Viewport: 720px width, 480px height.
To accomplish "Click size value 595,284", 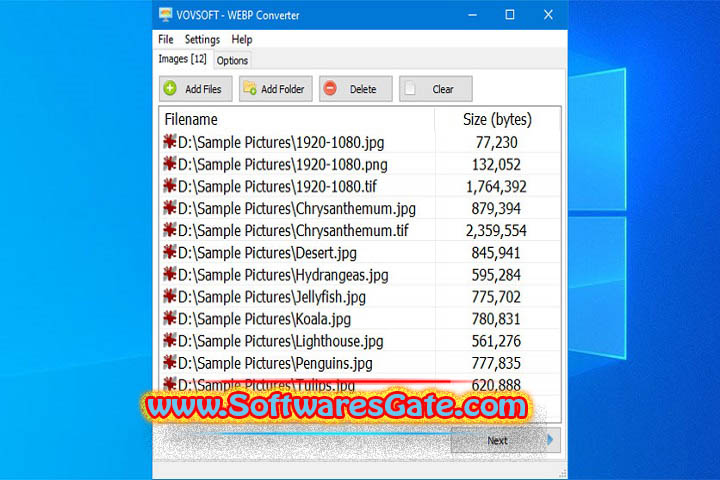I will 496,275.
